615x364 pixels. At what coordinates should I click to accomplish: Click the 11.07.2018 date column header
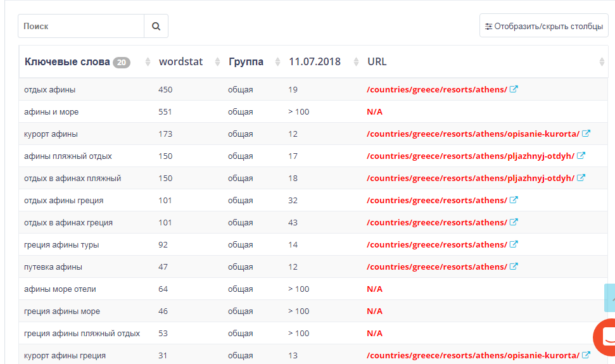pos(315,62)
